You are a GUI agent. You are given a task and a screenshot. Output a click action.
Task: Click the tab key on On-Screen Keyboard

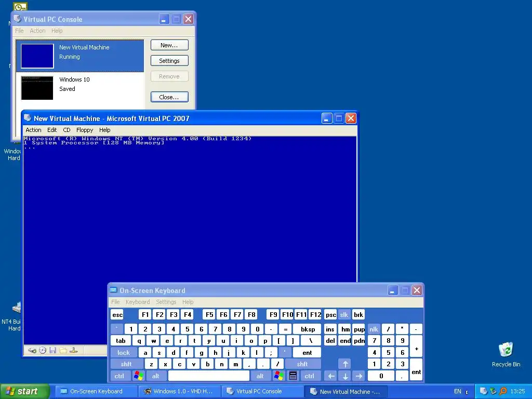click(121, 341)
